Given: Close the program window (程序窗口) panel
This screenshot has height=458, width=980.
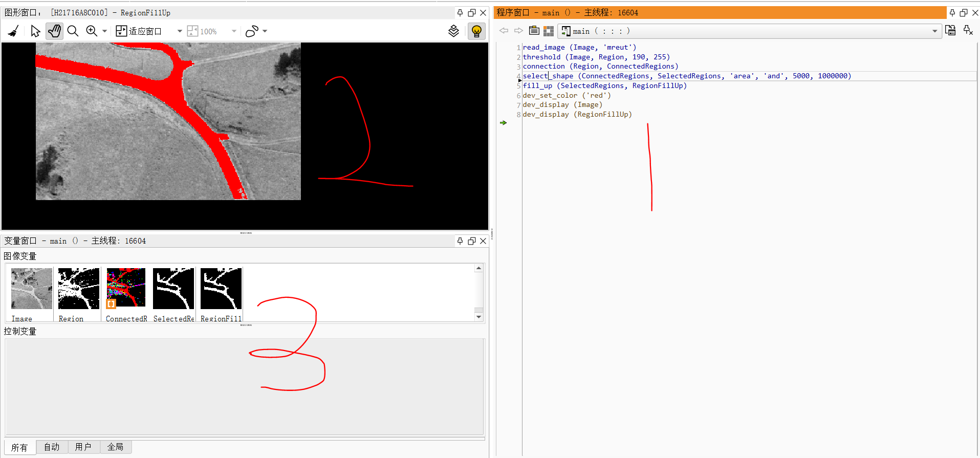Looking at the screenshot, I should (x=975, y=13).
